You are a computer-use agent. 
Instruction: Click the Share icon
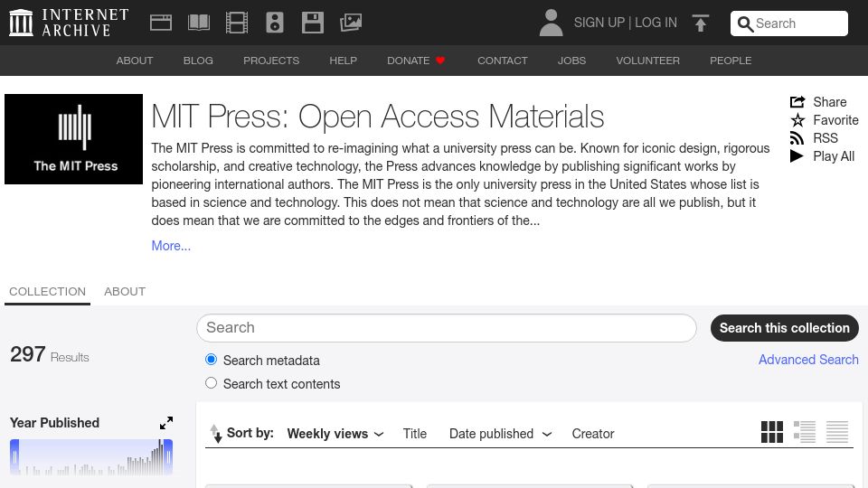[797, 102]
